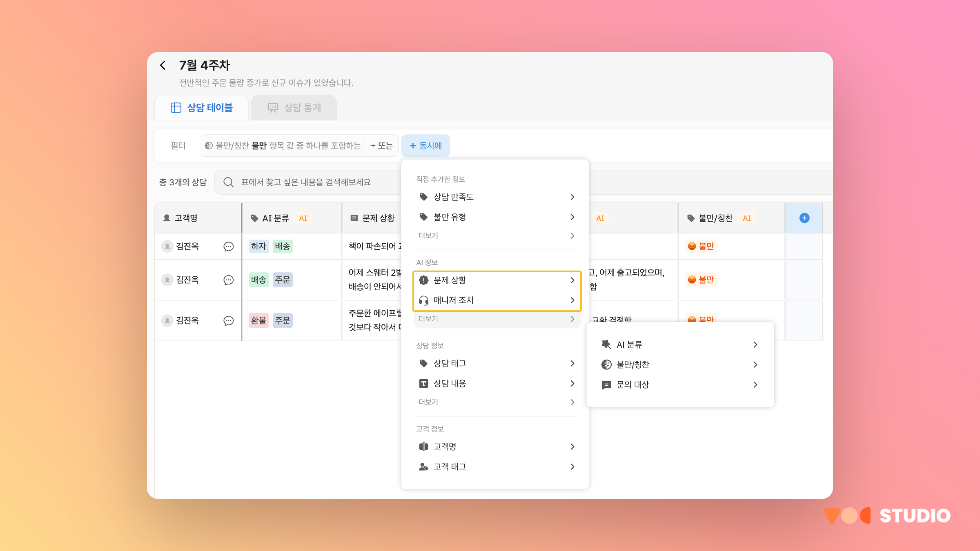Click first row customer avatar icon
This screenshot has width=980, height=551.
(167, 247)
